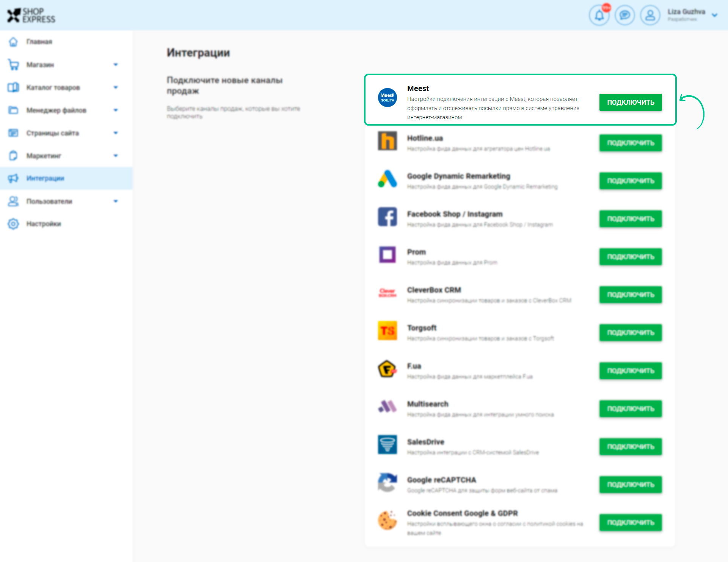Image resolution: width=728 pixels, height=562 pixels.
Task: Click the Hotline.ua logo icon
Action: point(387,141)
